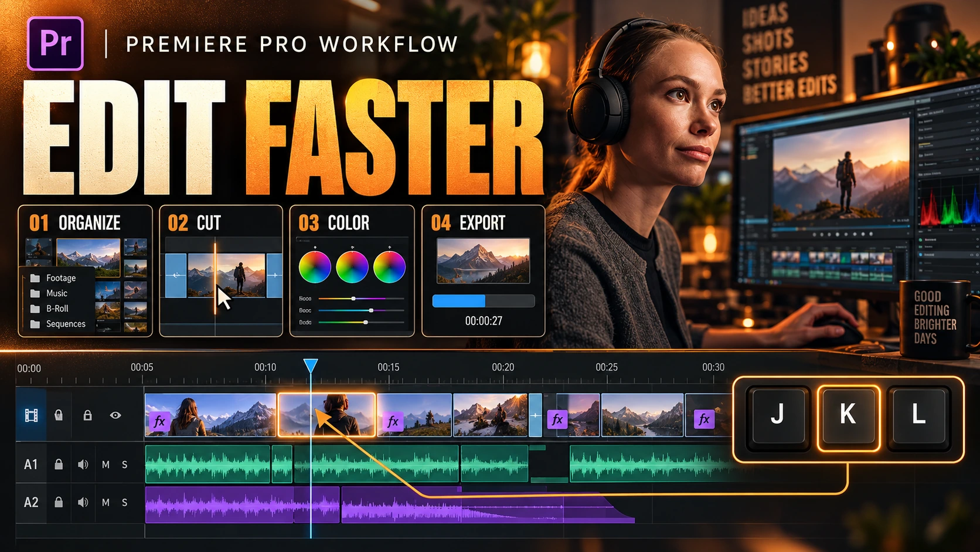Mute track A2 with its M button
The height and width of the screenshot is (552, 980).
pyautogui.click(x=106, y=502)
